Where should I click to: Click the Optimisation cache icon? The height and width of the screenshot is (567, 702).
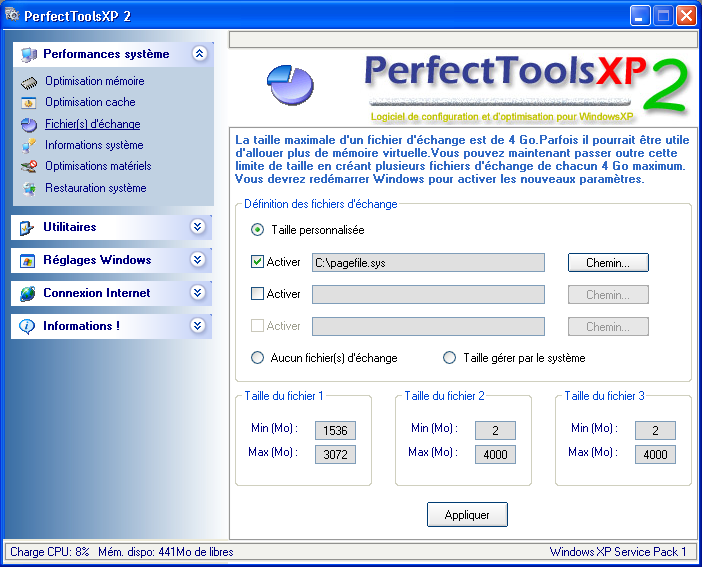click(x=29, y=103)
